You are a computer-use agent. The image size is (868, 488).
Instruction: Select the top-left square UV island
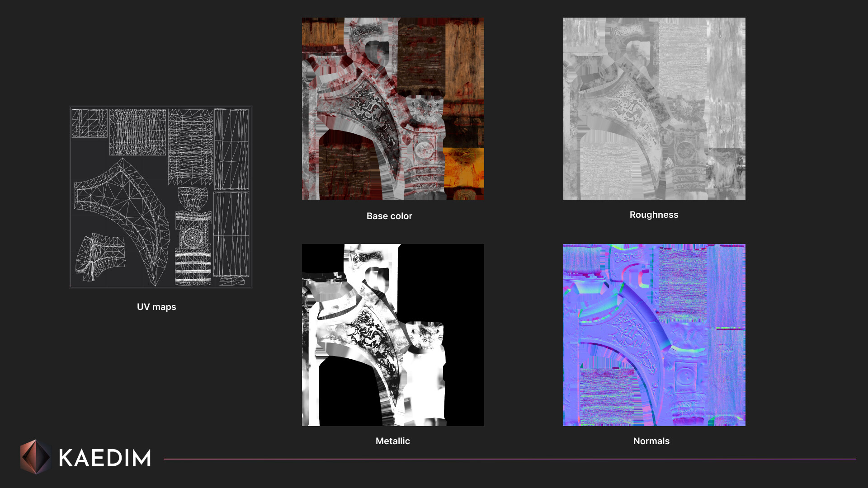click(90, 123)
